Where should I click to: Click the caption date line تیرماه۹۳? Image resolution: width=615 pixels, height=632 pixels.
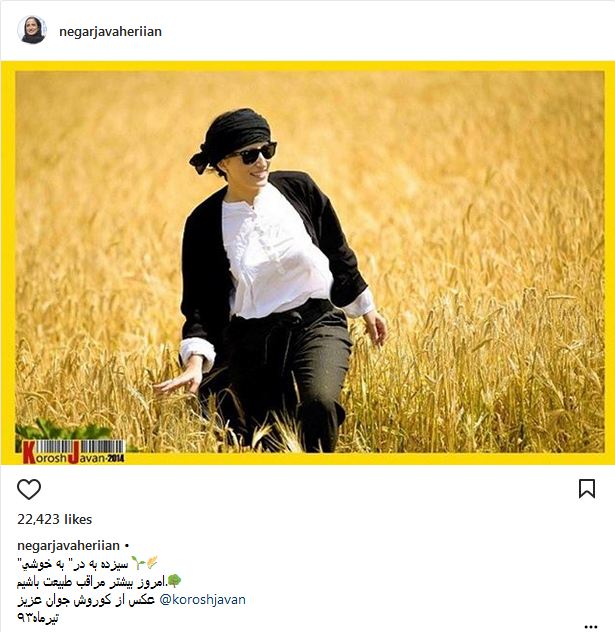tap(38, 617)
